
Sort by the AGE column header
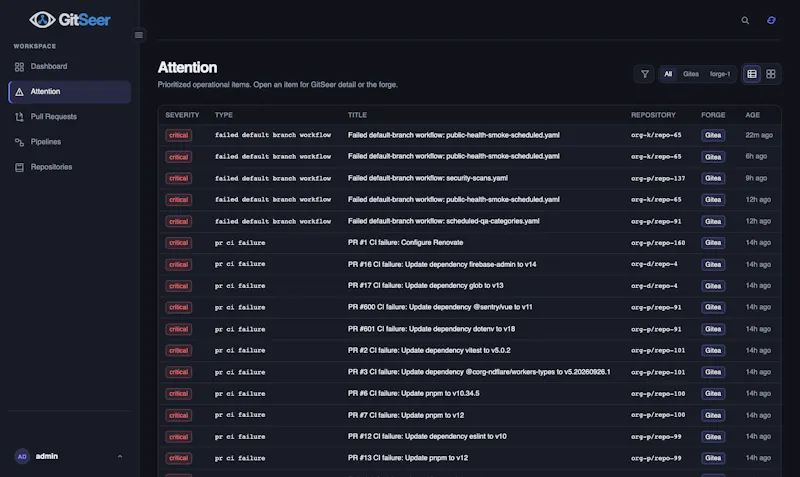[x=752, y=115]
